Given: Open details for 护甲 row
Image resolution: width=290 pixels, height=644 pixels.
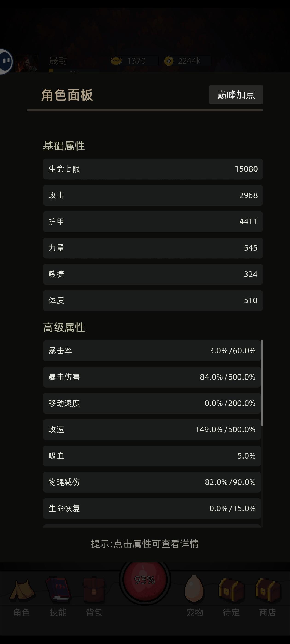Looking at the screenshot, I should pos(153,221).
